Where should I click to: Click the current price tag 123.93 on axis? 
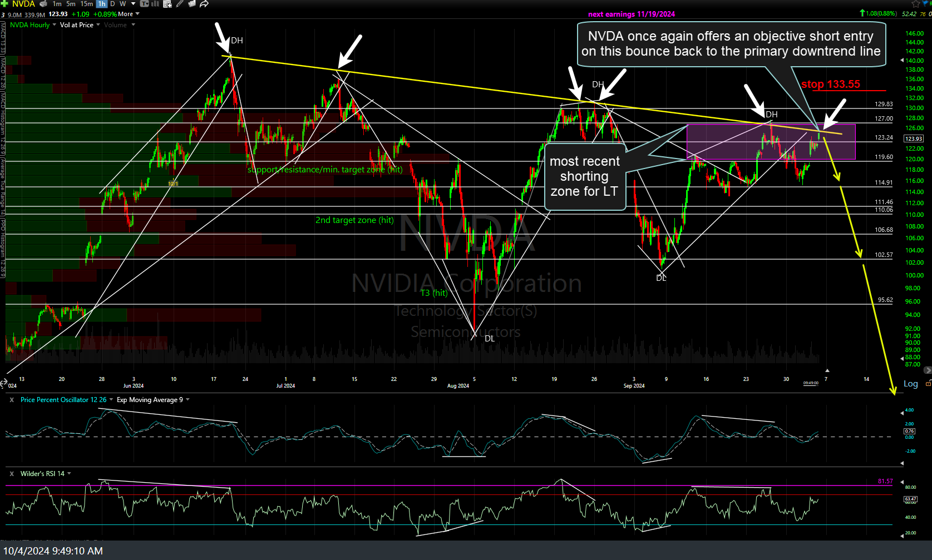click(x=914, y=138)
